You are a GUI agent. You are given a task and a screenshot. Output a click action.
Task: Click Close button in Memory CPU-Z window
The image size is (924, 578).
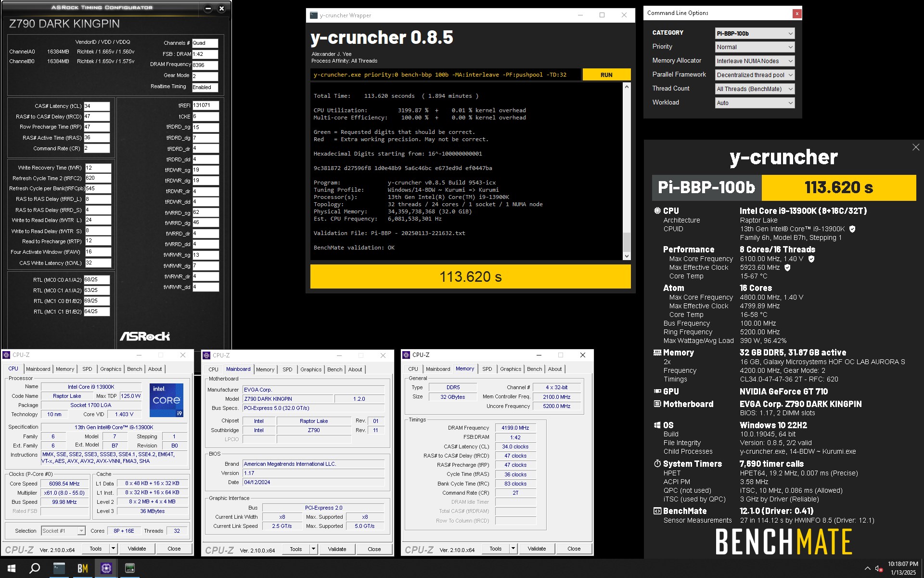[574, 549]
